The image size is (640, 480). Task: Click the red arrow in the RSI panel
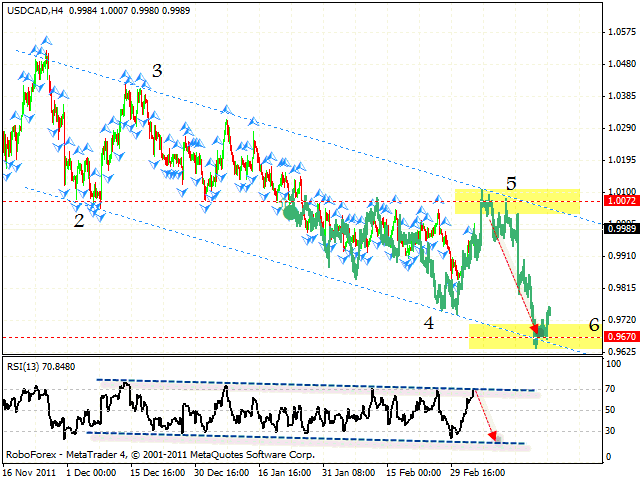[x=483, y=414]
